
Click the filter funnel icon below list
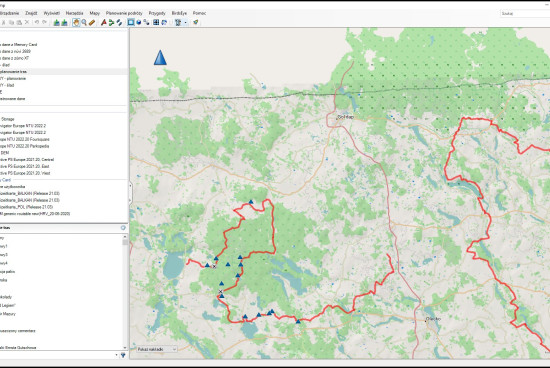point(123,355)
